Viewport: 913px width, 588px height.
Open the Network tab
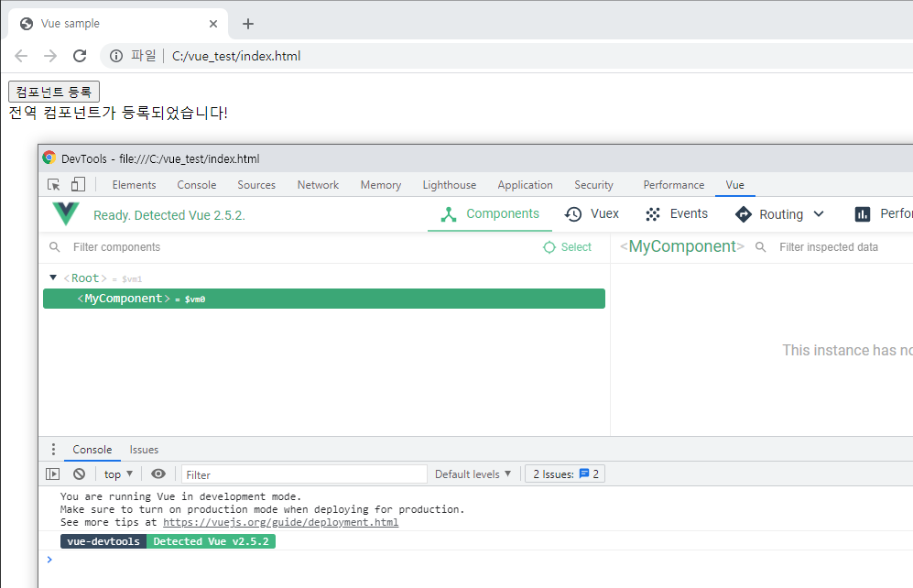(x=318, y=184)
